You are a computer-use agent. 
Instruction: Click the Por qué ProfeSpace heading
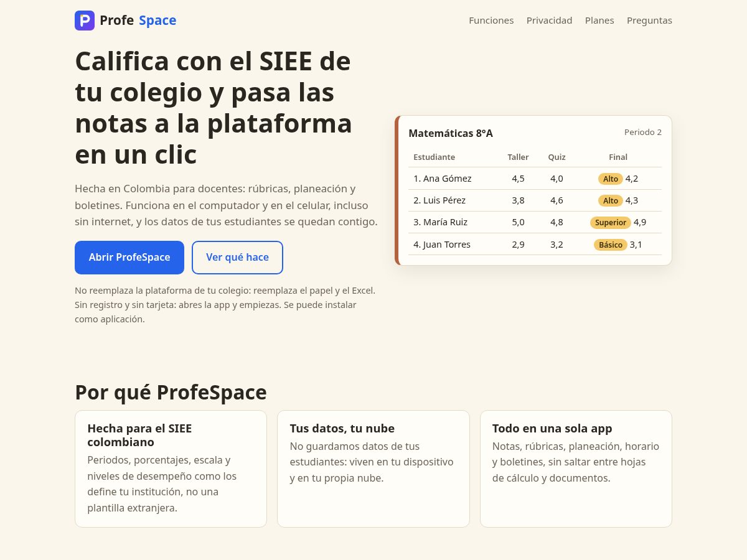pos(171,393)
